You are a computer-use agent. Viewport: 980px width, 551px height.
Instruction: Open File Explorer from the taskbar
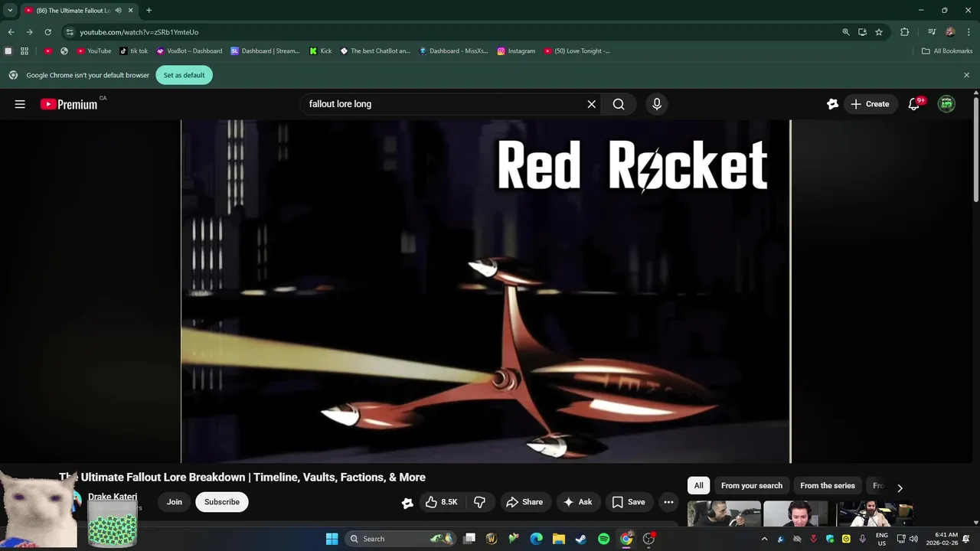click(559, 539)
